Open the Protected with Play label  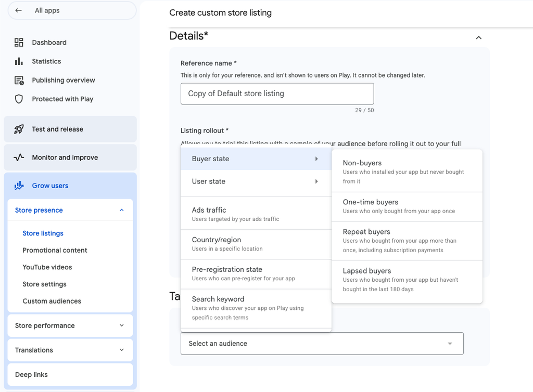point(62,99)
